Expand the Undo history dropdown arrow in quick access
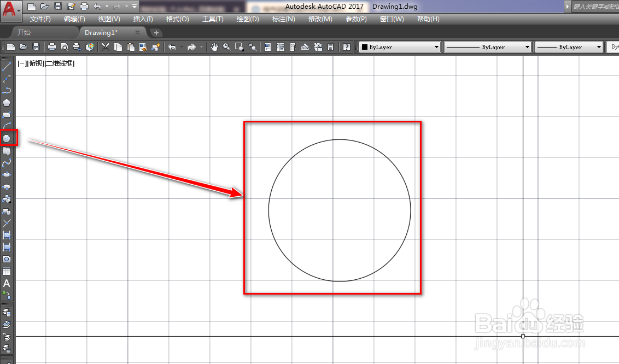Screen dimensions: 619x364 click(107, 7)
